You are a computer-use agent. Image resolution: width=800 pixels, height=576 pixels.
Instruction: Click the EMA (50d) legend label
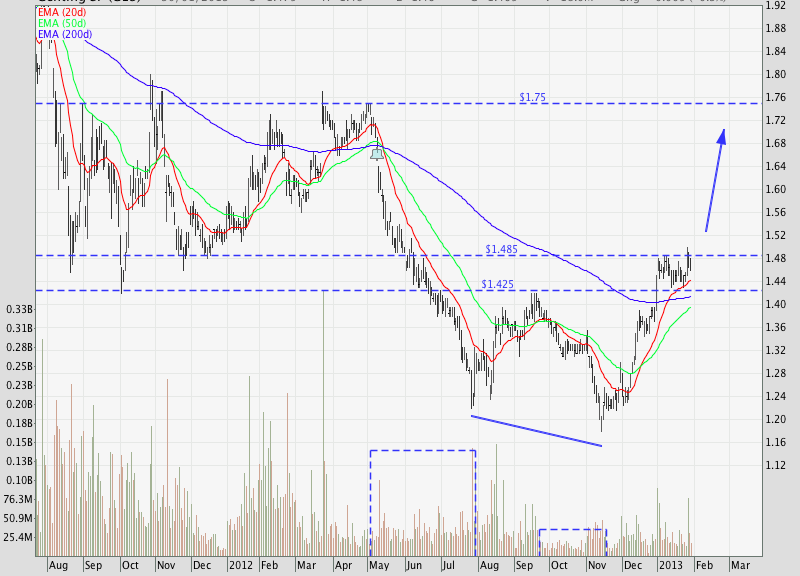(x=60, y=21)
